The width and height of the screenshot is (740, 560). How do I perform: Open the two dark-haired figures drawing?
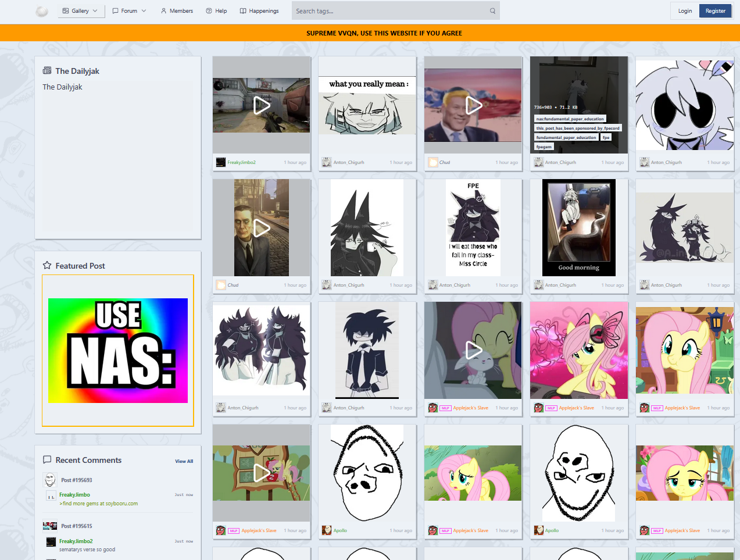pos(262,351)
